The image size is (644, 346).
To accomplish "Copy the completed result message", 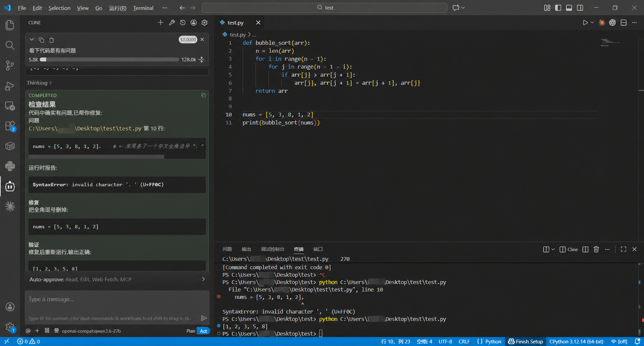I will [204, 95].
